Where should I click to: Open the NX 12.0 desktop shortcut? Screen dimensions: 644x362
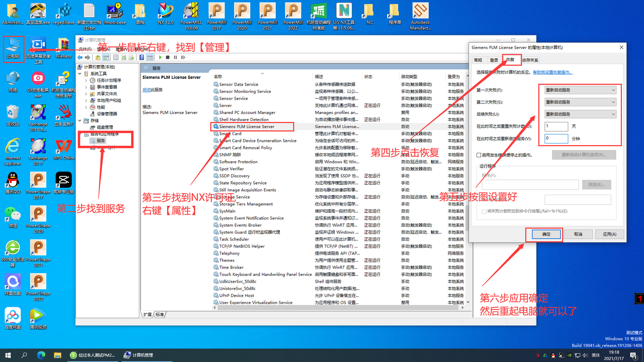point(166,14)
